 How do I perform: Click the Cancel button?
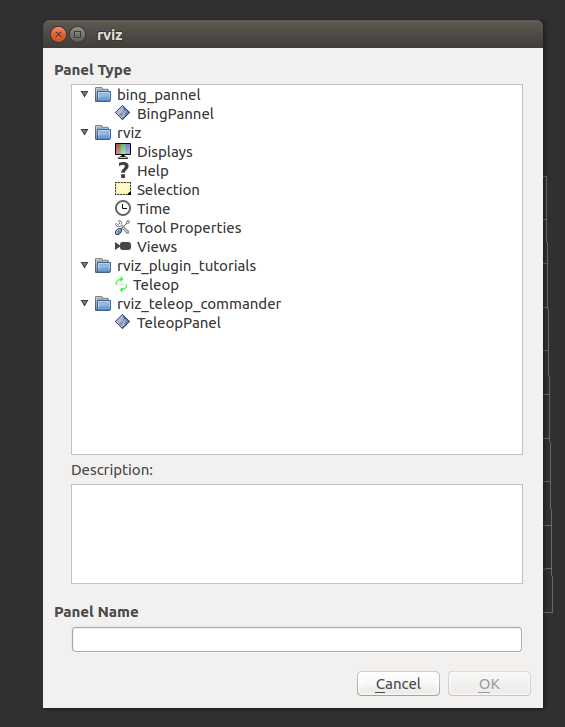398,683
